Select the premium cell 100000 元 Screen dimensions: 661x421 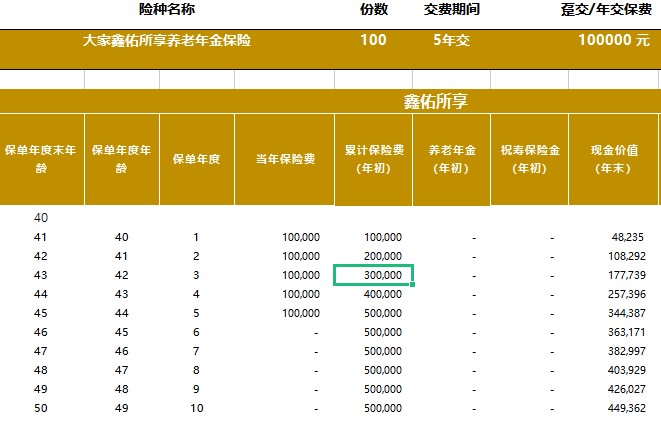(x=614, y=40)
